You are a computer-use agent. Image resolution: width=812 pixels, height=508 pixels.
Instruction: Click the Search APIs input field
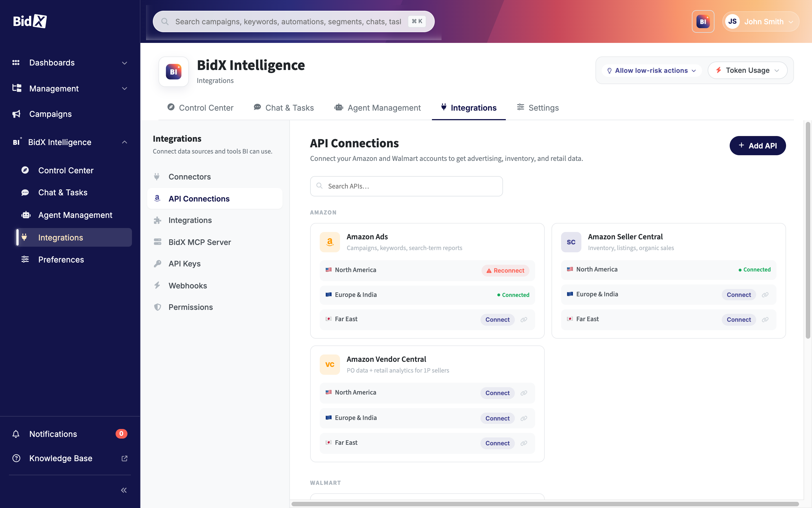click(406, 186)
